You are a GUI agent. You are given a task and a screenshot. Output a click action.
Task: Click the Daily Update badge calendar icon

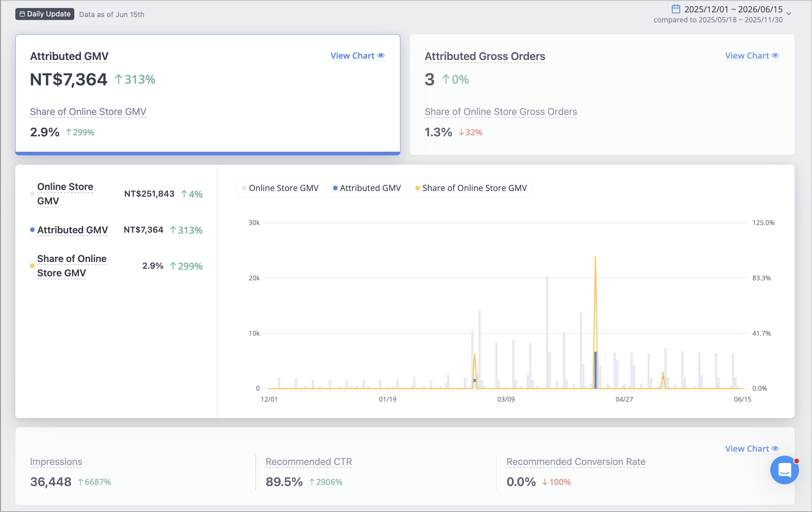tap(22, 14)
